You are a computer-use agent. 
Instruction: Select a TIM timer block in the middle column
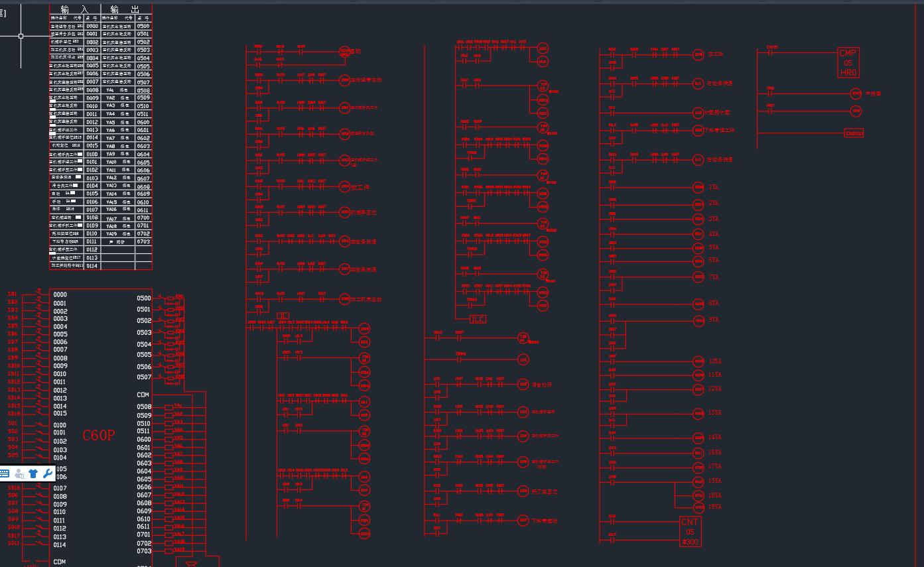543,86
